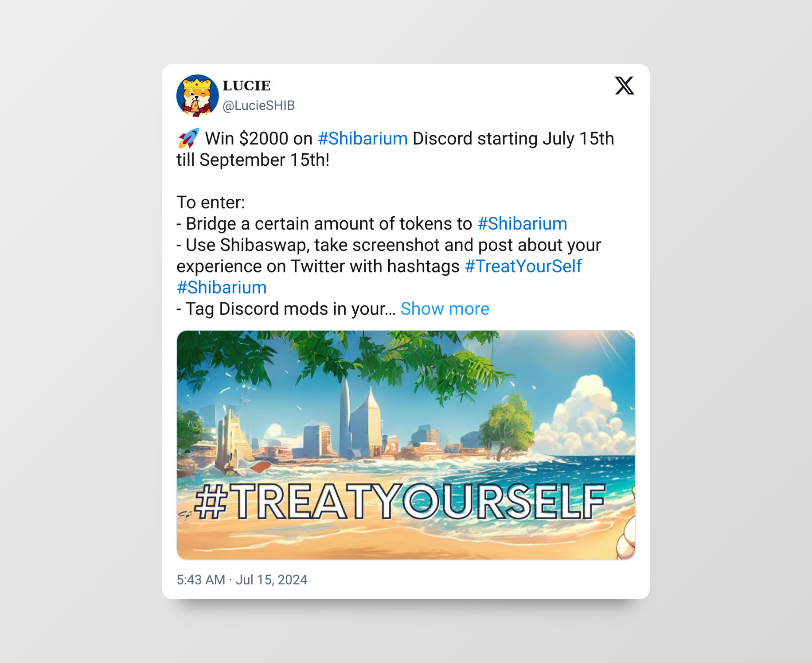Click the Jul 15, 2024 date
Image resolution: width=812 pixels, height=663 pixels.
[x=271, y=580]
